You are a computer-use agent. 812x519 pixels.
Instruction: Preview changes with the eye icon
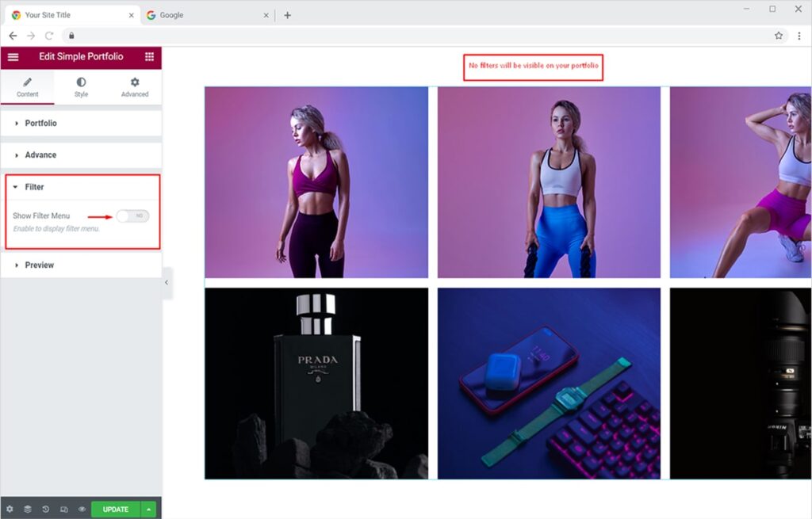coord(82,509)
